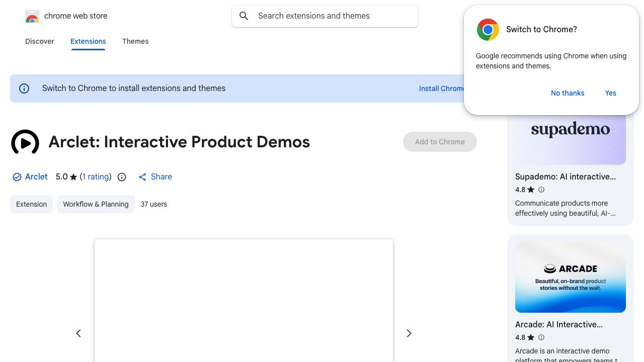
Task: Click the info icon beside Supademo's 4.8 rating
Action: (x=541, y=190)
